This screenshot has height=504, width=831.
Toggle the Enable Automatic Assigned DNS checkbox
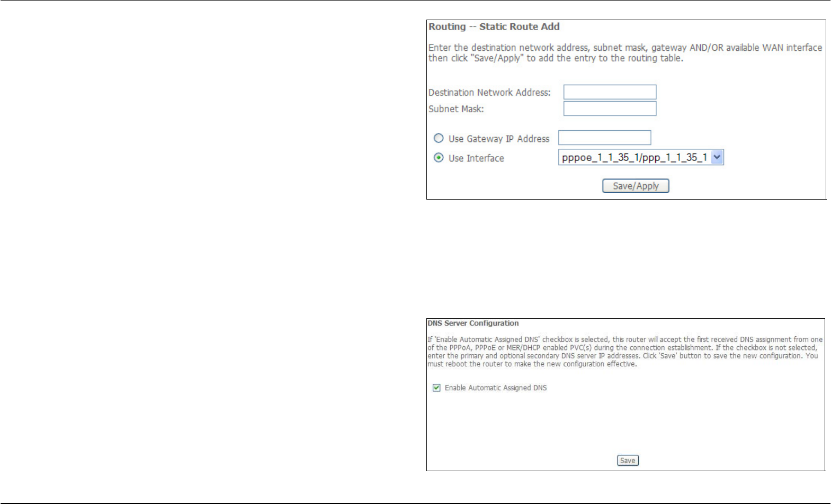[x=436, y=388]
